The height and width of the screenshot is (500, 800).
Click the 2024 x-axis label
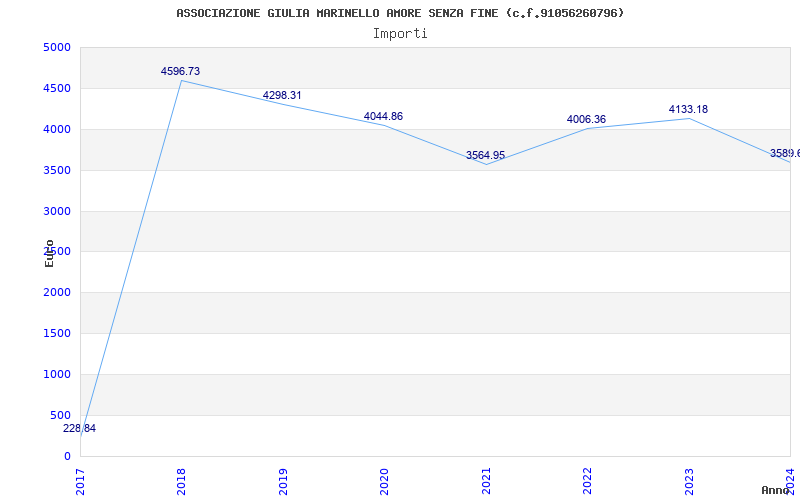[x=790, y=481]
